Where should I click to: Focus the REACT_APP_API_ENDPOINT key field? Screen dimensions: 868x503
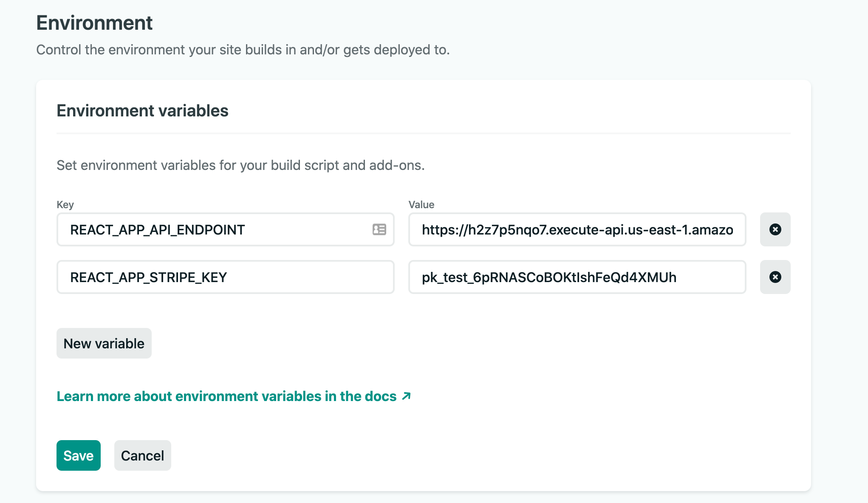[212, 229]
